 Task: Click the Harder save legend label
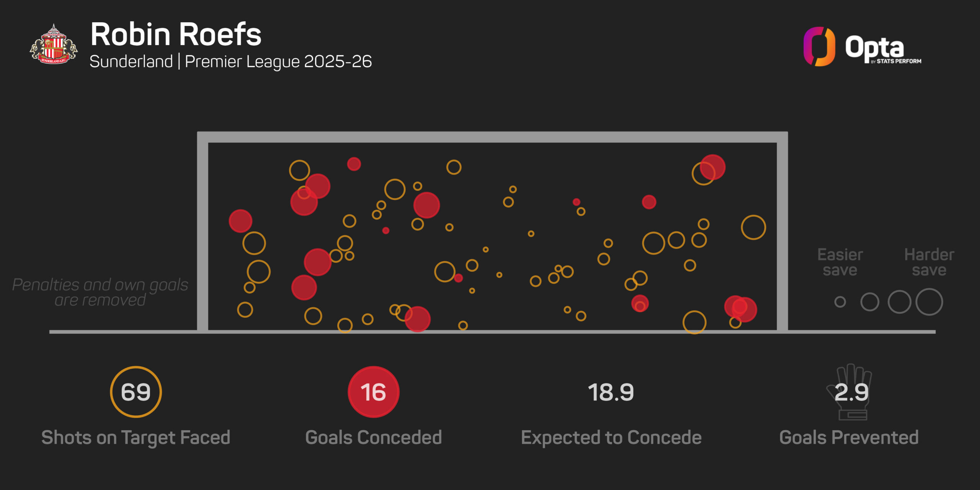click(929, 262)
